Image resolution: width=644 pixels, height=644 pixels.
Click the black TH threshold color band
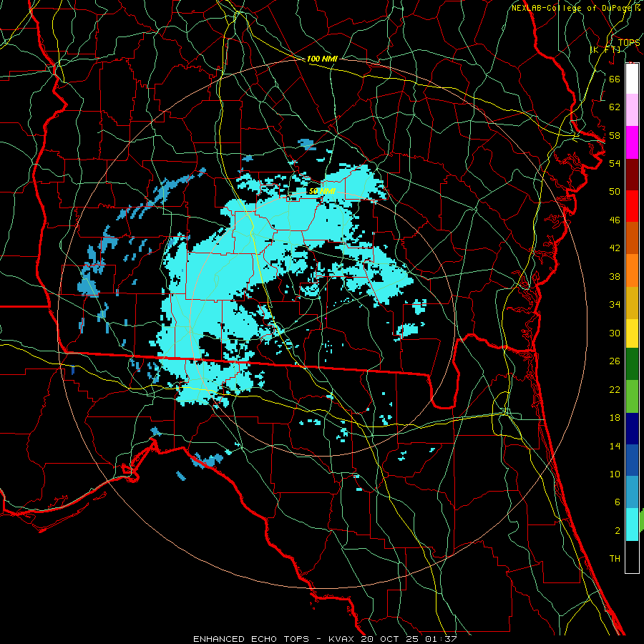click(x=632, y=557)
